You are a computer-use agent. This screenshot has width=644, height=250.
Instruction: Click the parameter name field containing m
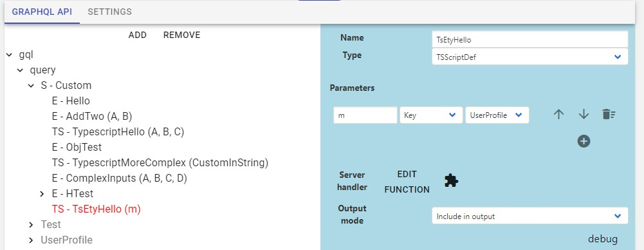pos(365,115)
